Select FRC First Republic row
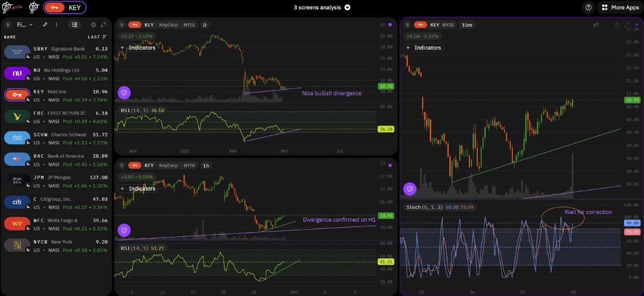The height and width of the screenshot is (296, 644). [x=56, y=116]
